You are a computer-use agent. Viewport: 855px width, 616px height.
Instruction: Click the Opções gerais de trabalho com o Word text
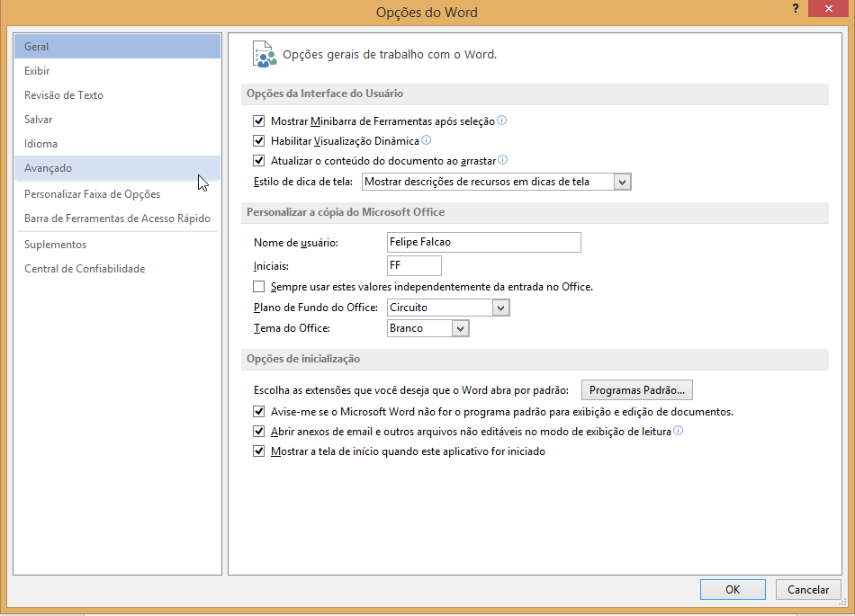pyautogui.click(x=390, y=55)
